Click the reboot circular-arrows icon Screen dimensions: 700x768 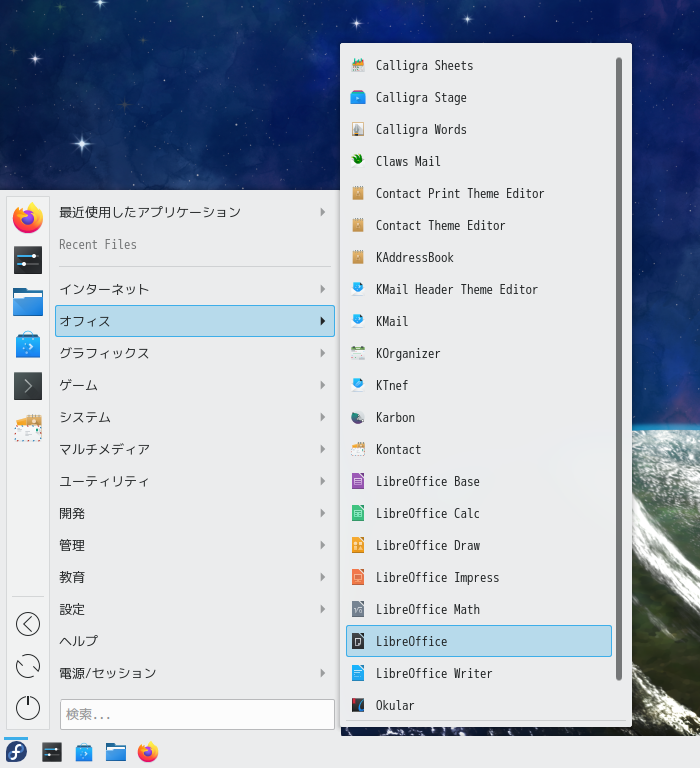point(28,666)
